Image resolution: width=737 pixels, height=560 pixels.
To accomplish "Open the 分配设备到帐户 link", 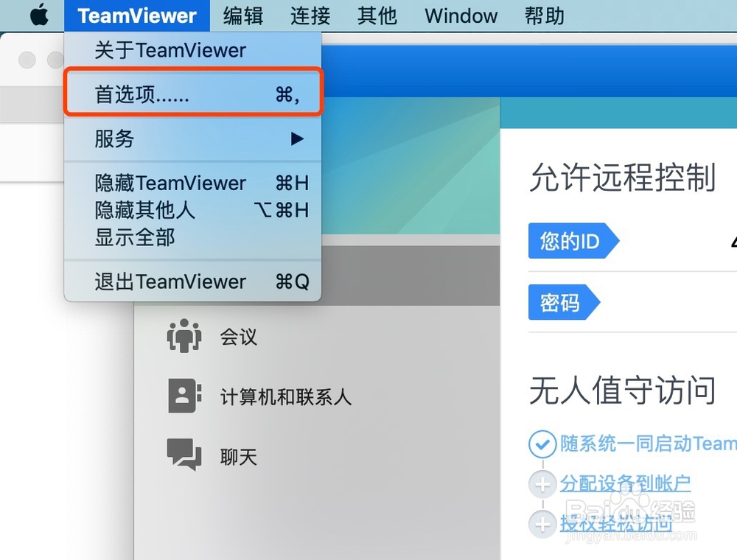I will pyautogui.click(x=625, y=483).
